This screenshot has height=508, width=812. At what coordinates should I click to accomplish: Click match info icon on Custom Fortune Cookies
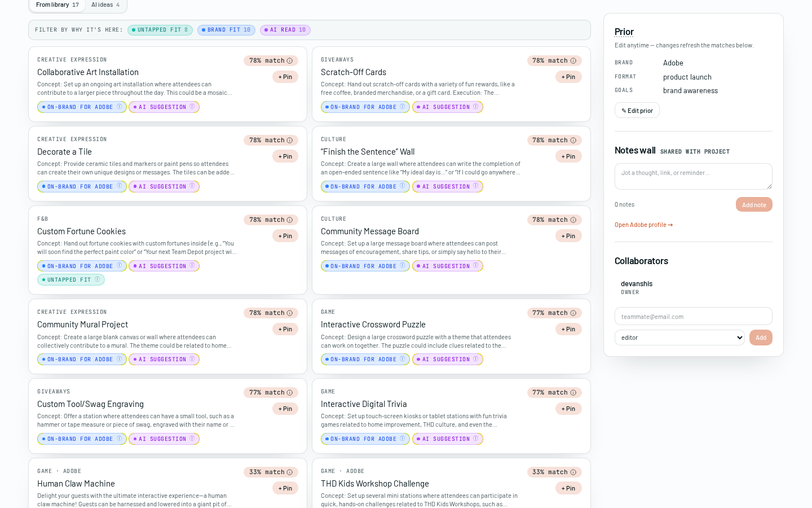290,220
